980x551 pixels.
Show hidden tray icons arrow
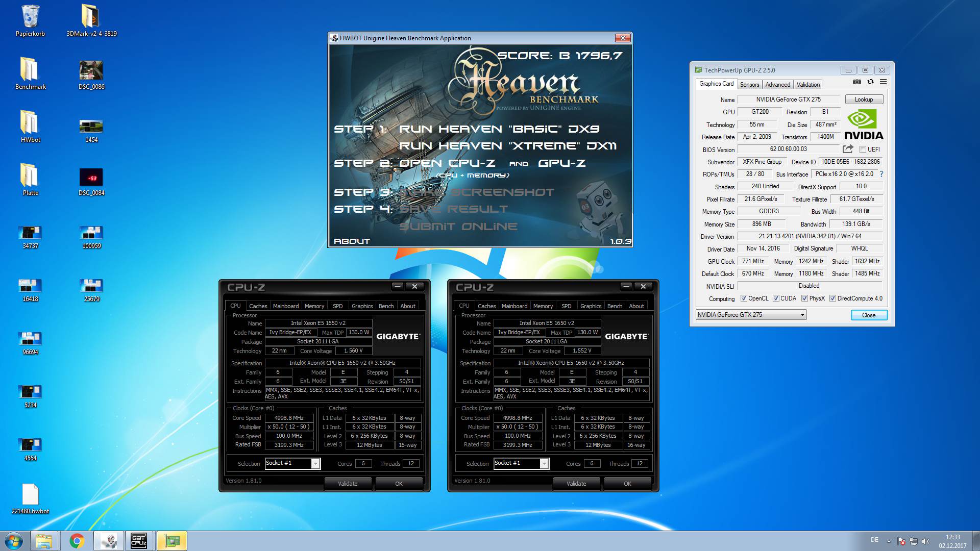[x=889, y=541]
